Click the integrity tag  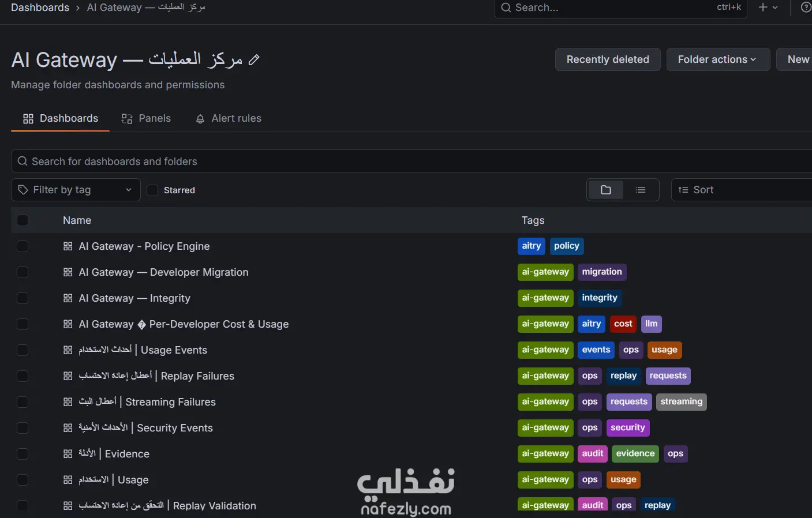click(x=600, y=298)
